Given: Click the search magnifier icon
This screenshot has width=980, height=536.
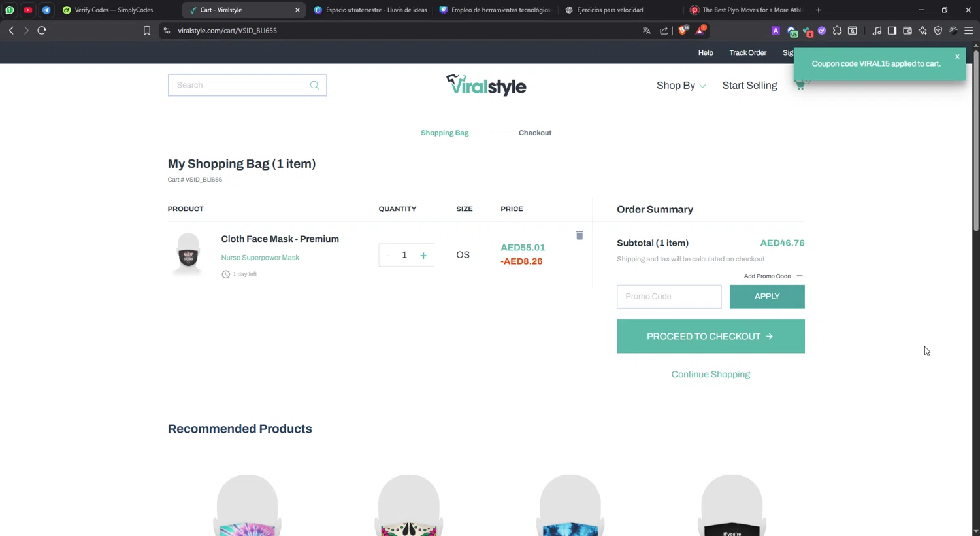Looking at the screenshot, I should [314, 85].
